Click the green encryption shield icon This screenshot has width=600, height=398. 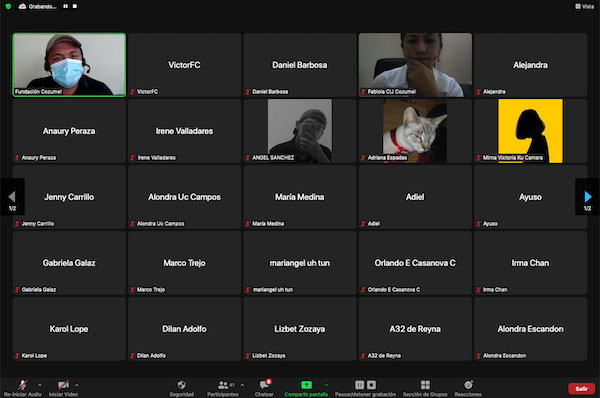(x=8, y=6)
